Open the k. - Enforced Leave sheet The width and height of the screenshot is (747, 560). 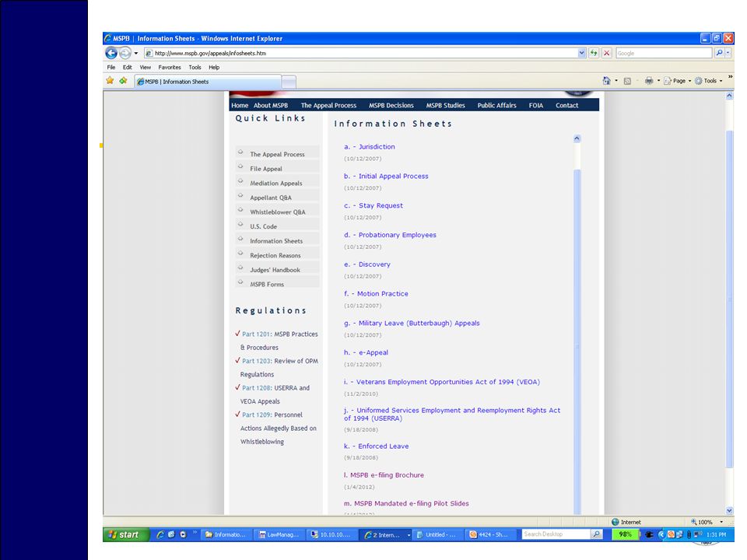click(x=376, y=446)
